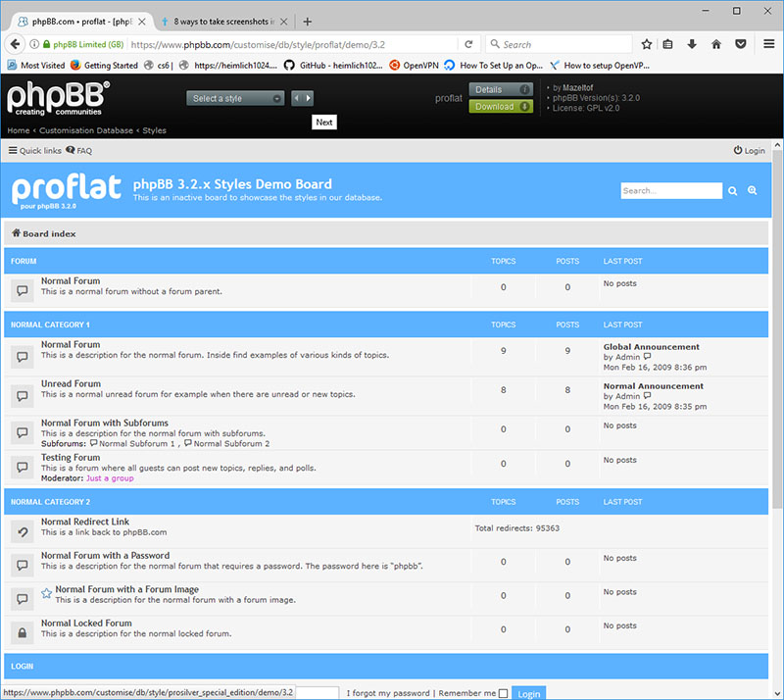
Task: Switch to previous style with left arrow
Action: click(x=297, y=98)
